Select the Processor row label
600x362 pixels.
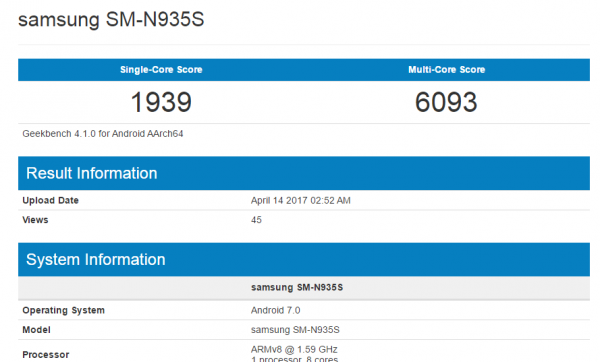click(46, 355)
